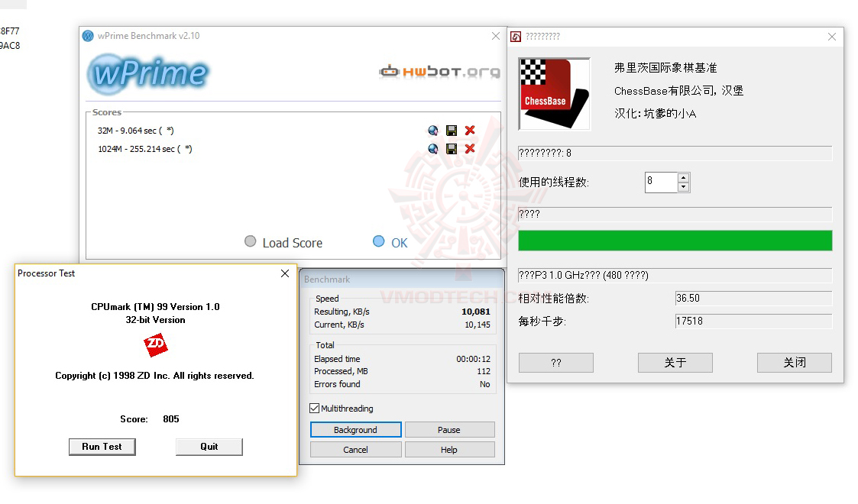This screenshot has height=504, width=858.
Task: Click the ????????: 8 processor count field
Action: [x=675, y=153]
